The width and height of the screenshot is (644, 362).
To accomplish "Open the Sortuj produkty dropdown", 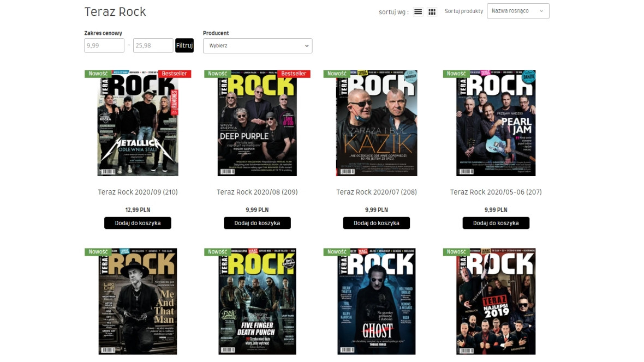I will pos(517,11).
